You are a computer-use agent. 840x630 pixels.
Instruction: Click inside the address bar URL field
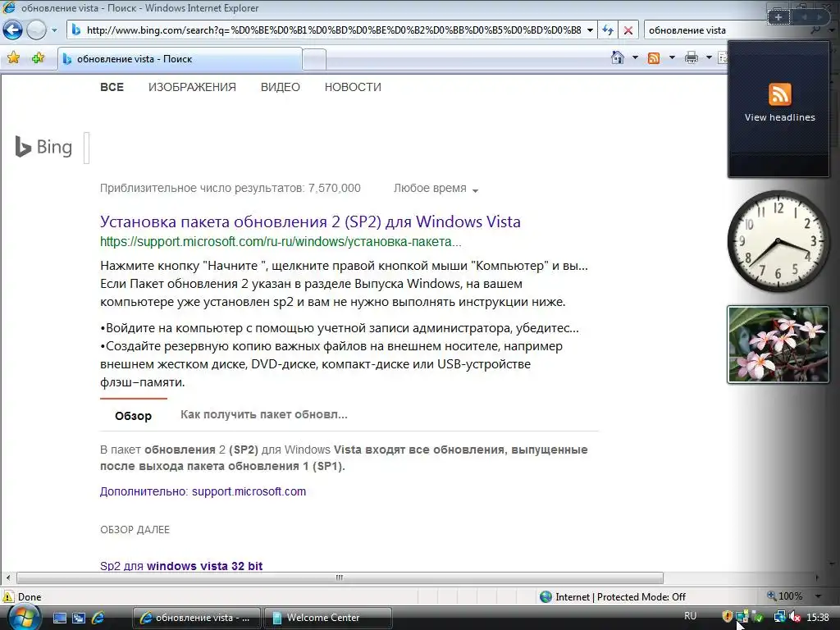333,30
